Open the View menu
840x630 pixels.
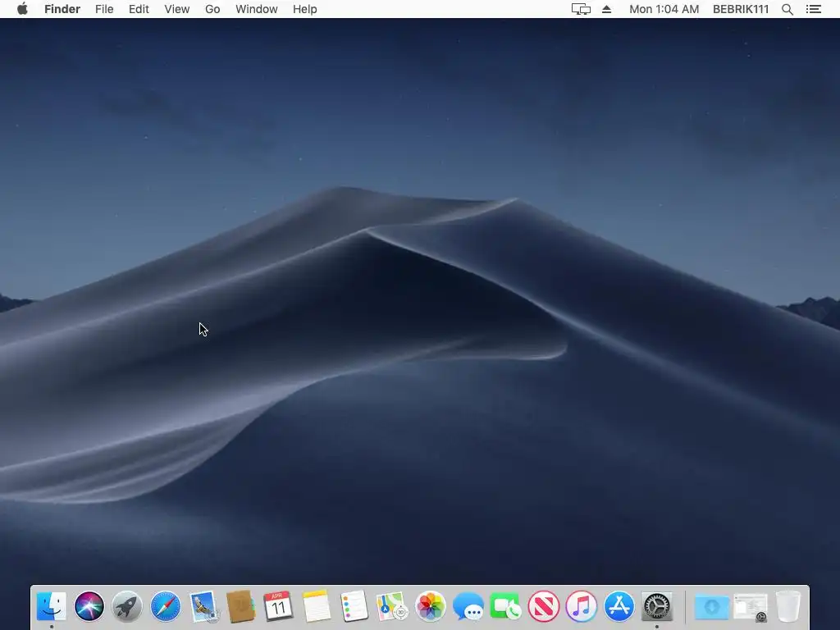(177, 9)
